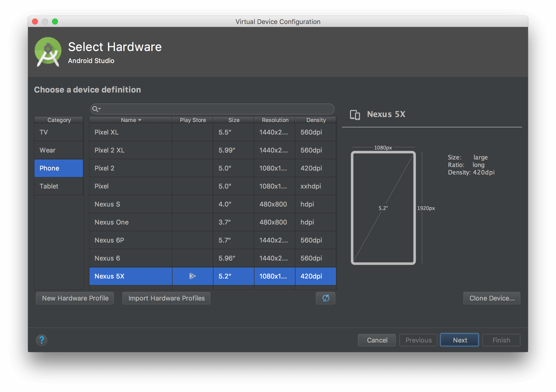Viewport: 556px width, 392px height.
Task: Click the Density column header
Action: [x=316, y=120]
